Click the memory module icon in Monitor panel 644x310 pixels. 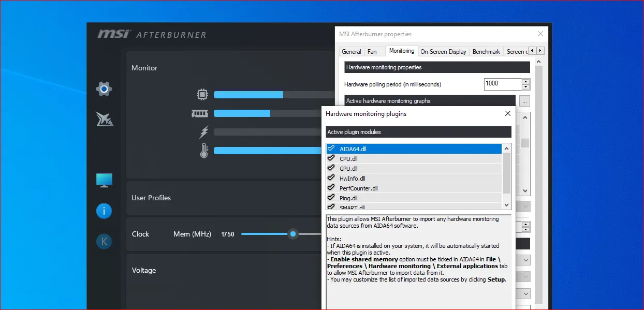tap(200, 113)
